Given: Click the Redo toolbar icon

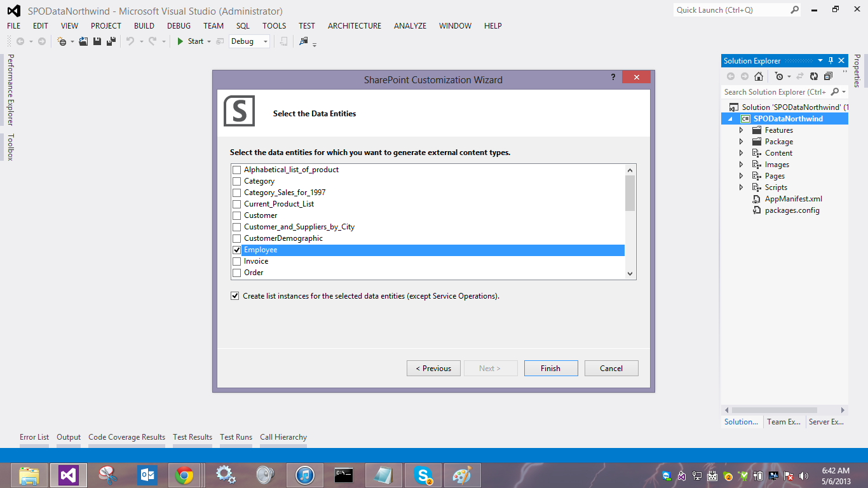Looking at the screenshot, I should (x=153, y=41).
